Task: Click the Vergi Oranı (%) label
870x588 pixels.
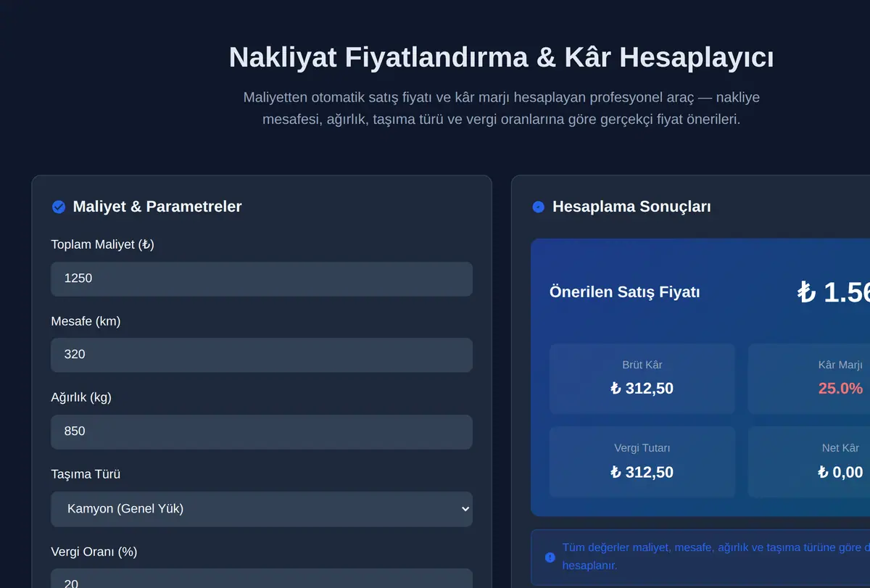Action: tap(94, 552)
